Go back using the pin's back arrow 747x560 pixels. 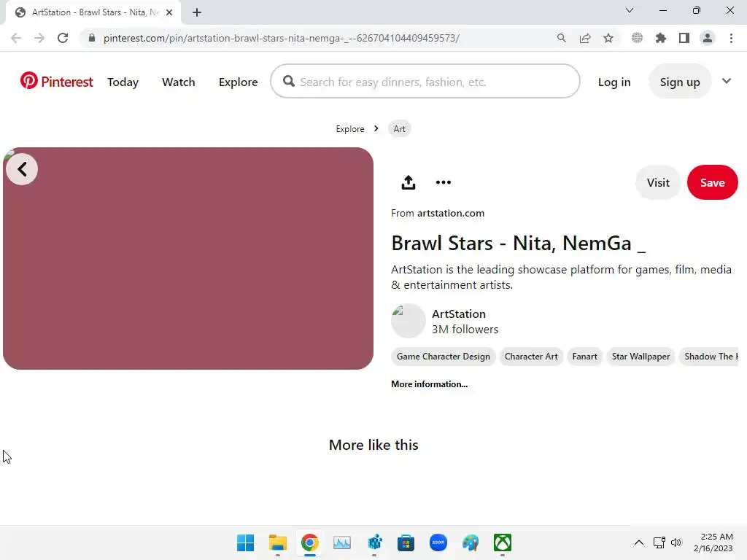pos(22,169)
